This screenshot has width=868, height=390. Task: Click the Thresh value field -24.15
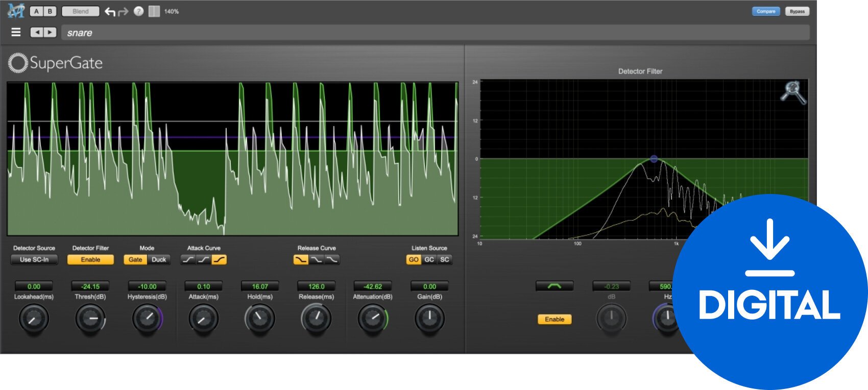[90, 286]
